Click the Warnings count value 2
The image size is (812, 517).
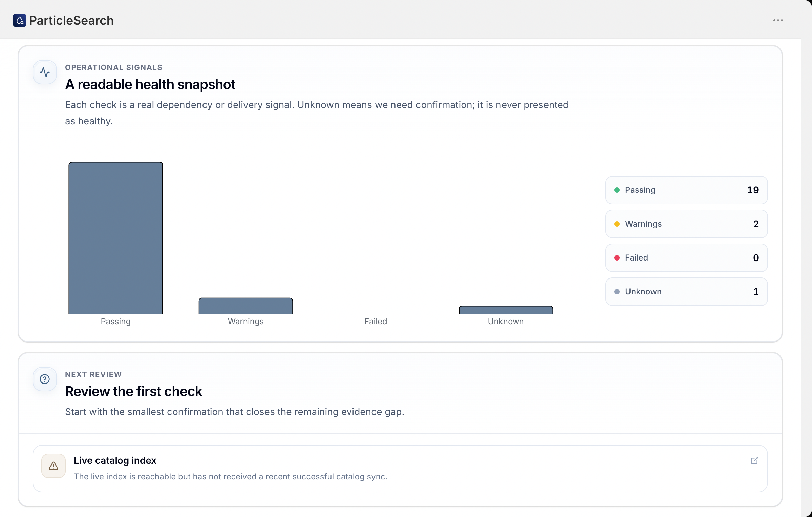coord(756,224)
